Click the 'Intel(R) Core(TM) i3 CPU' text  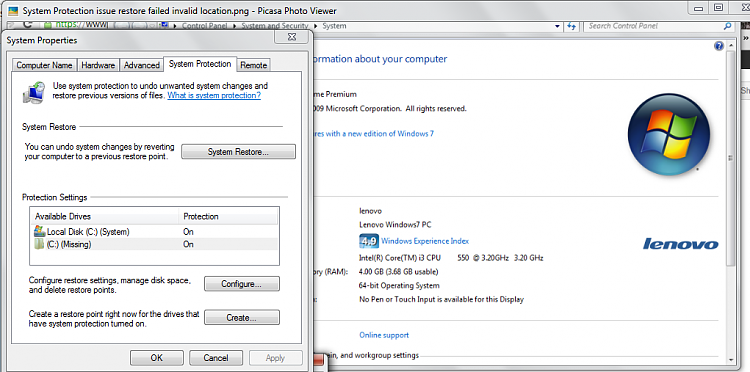pyautogui.click(x=399, y=258)
